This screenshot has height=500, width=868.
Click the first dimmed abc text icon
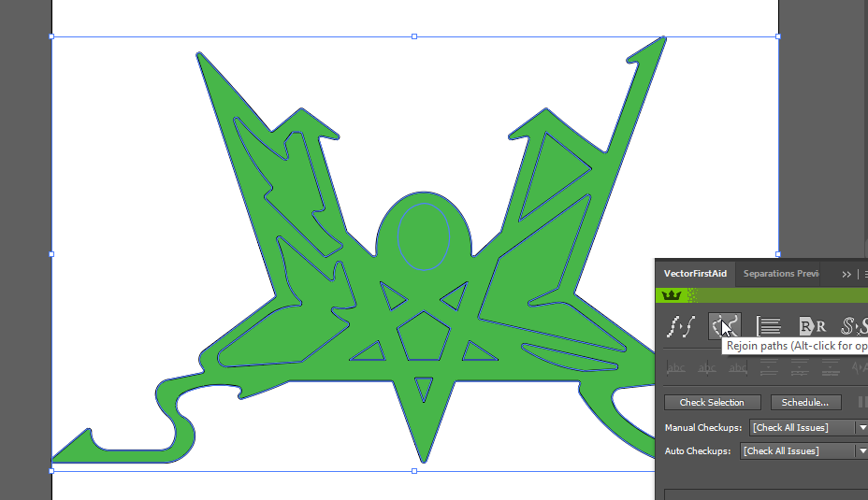click(x=676, y=367)
